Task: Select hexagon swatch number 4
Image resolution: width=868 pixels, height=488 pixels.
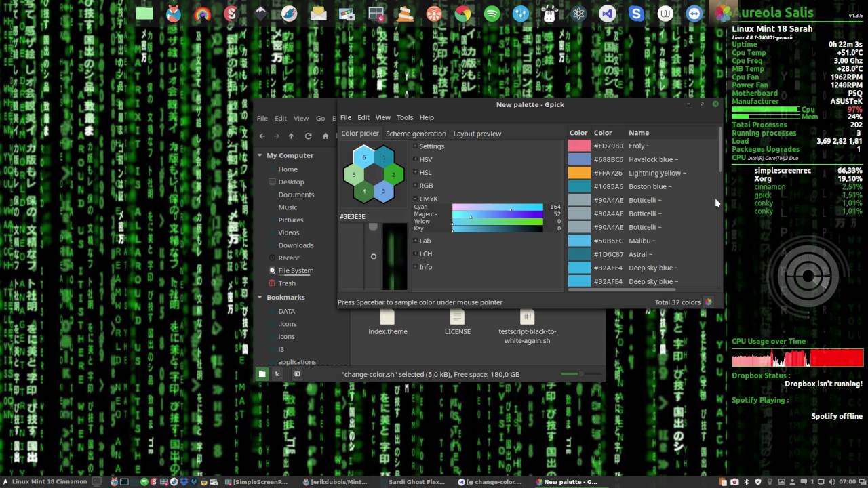Action: [363, 191]
